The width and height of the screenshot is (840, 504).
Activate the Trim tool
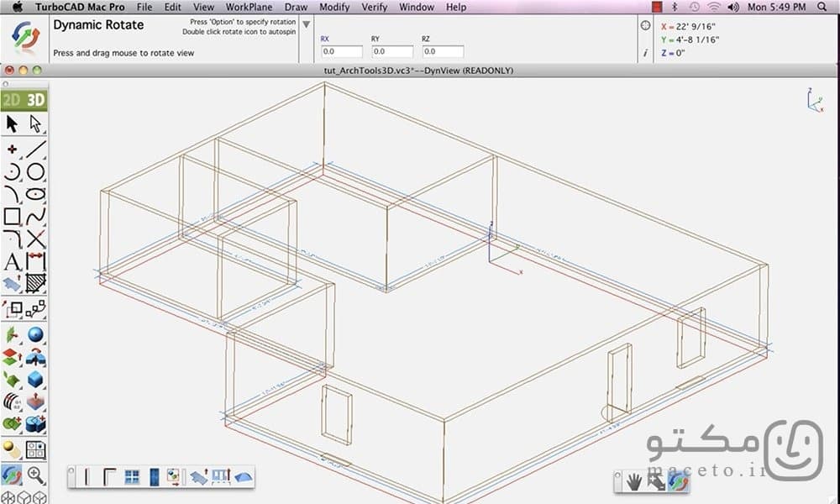(35, 239)
